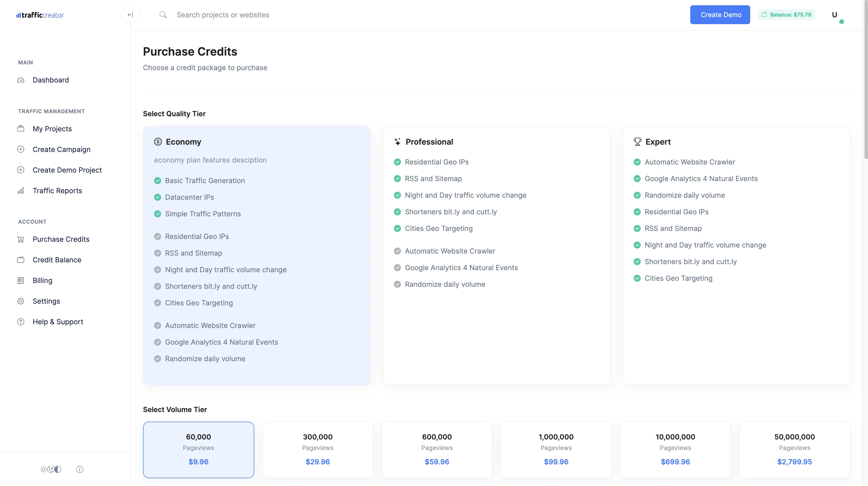Open Dashboard via its gauge icon
Screen dimensions: 868x486
pos(21,80)
